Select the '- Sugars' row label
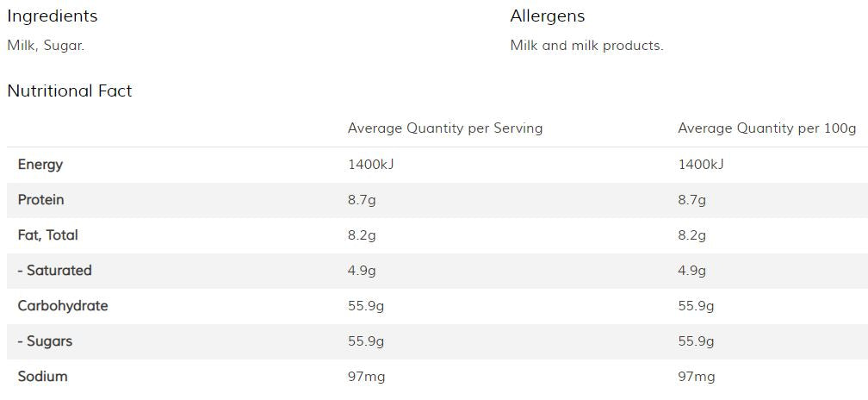 point(45,341)
